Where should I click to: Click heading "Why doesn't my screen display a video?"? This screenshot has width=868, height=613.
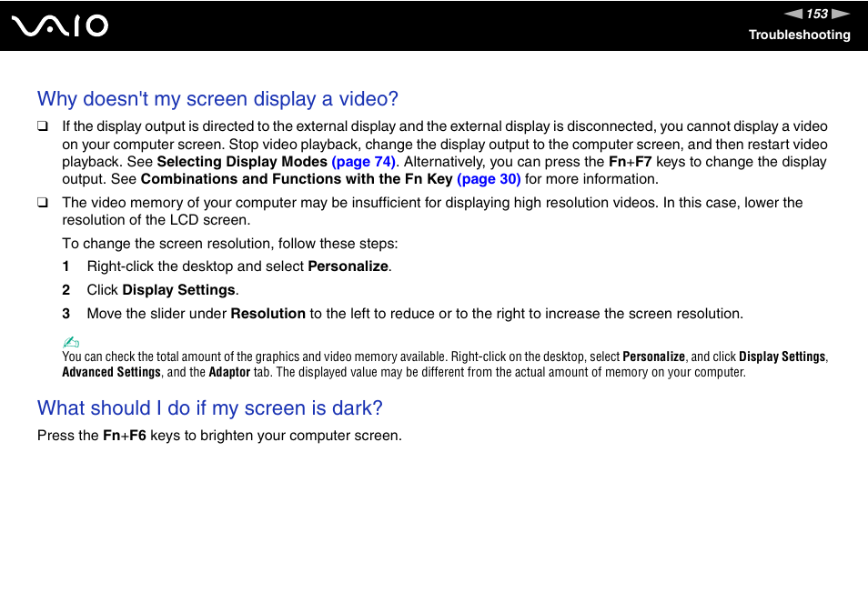click(217, 99)
